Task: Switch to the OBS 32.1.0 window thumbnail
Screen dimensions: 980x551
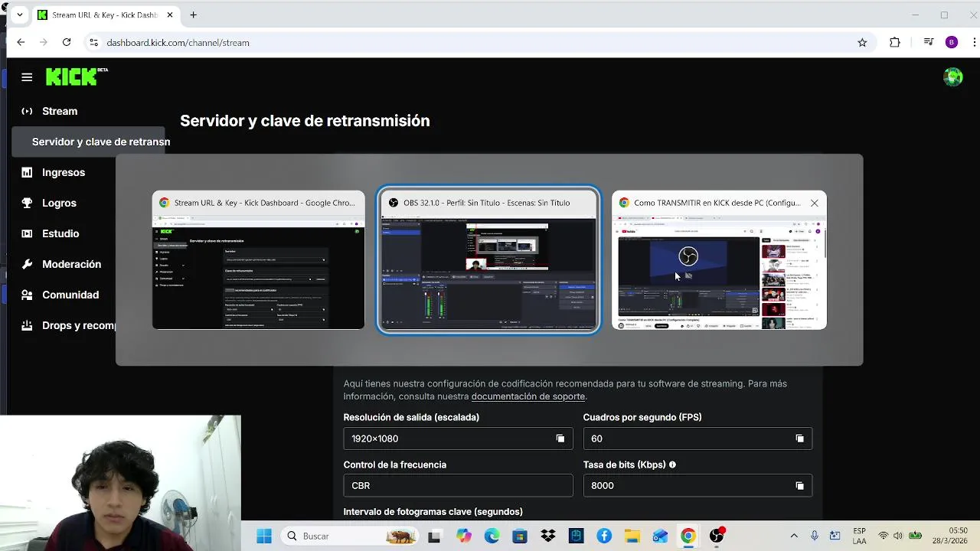Action: [489, 260]
